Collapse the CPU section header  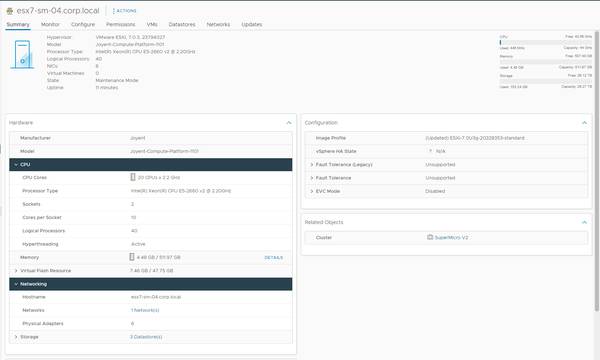coord(151,165)
